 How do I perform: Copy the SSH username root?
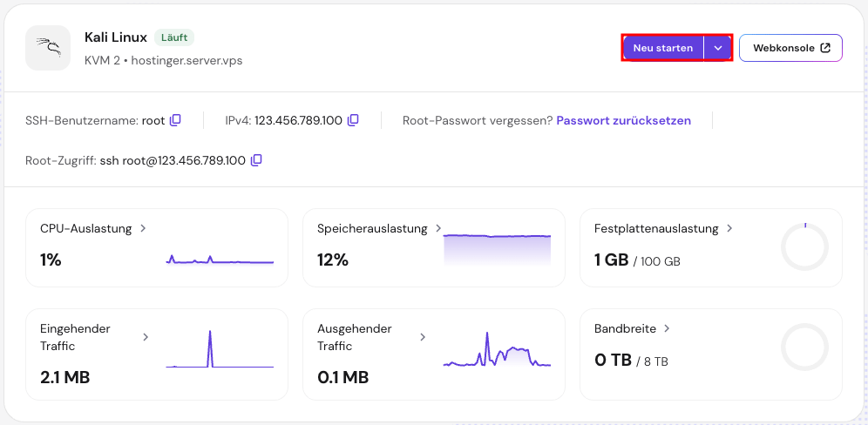(x=175, y=120)
